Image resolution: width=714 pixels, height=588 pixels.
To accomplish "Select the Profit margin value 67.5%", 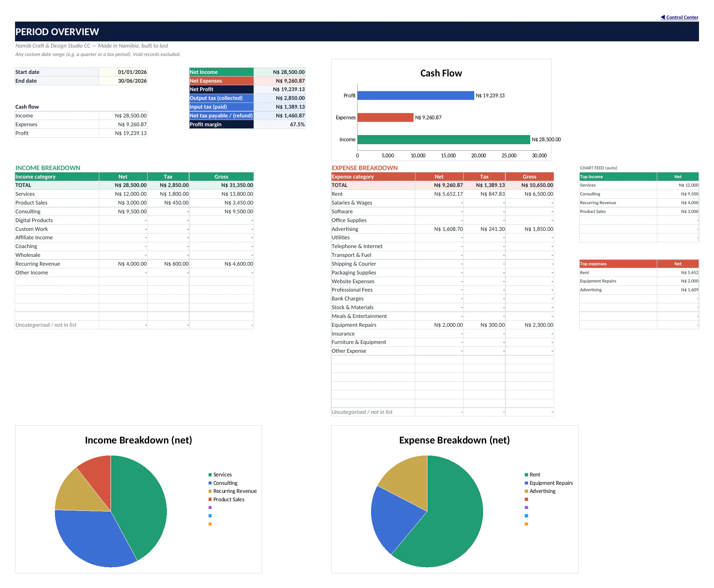I will (280, 124).
